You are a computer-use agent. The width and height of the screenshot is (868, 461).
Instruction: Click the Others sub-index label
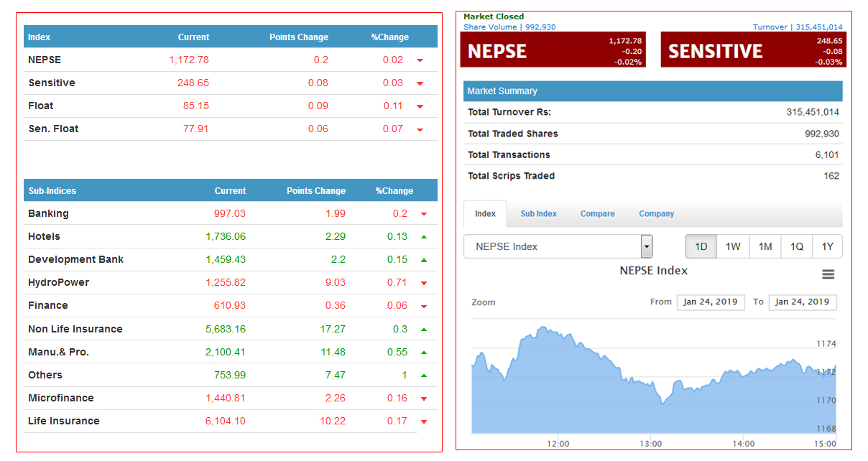(45, 375)
